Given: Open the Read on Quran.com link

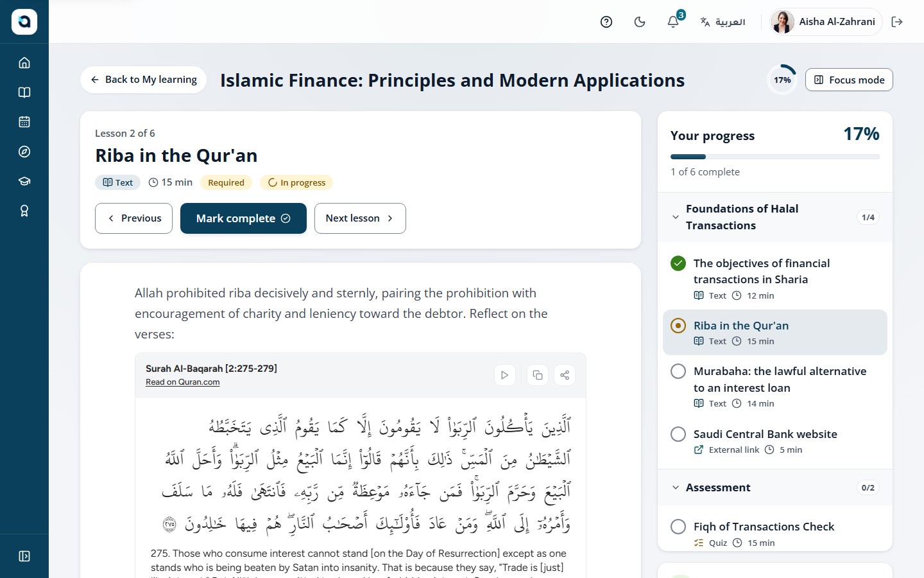Looking at the screenshot, I should click(183, 382).
